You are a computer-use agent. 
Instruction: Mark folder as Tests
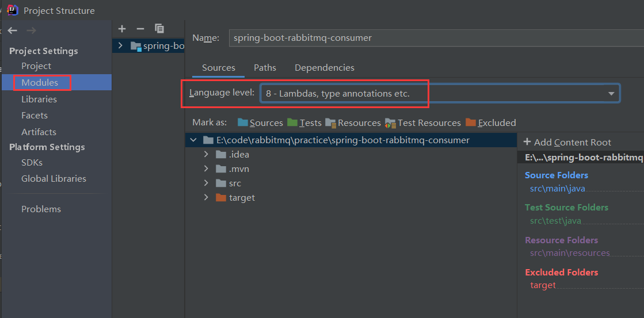pos(304,122)
